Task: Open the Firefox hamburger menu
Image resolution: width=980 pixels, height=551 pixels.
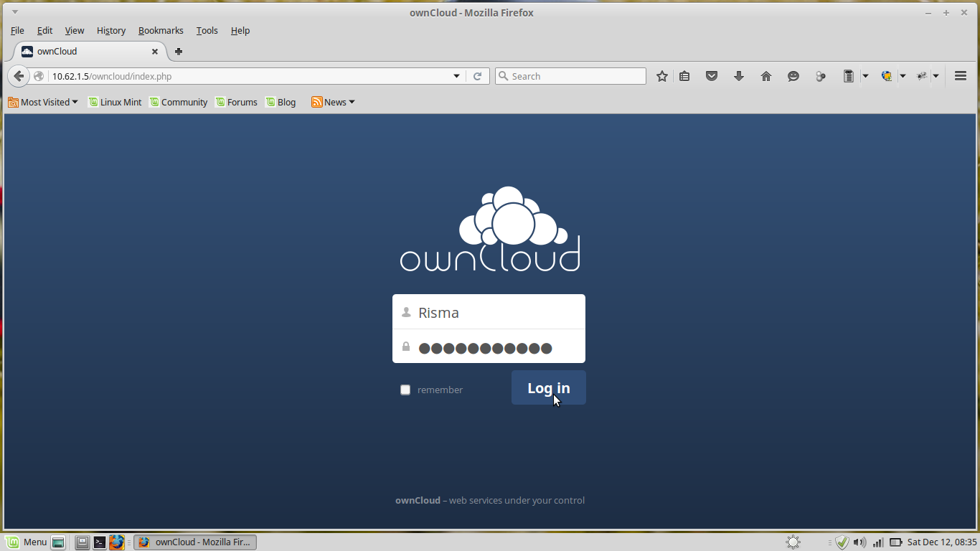Action: 960,75
